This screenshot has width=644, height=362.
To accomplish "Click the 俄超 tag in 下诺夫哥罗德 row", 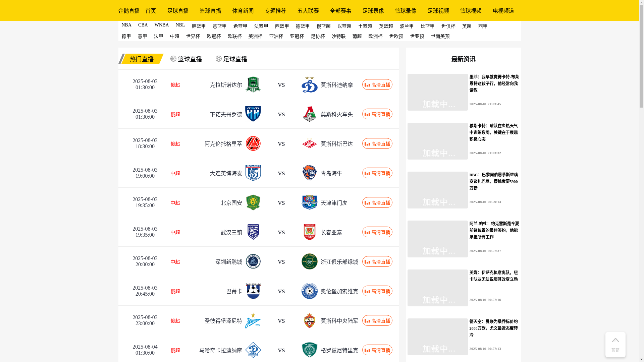I will point(175,114).
